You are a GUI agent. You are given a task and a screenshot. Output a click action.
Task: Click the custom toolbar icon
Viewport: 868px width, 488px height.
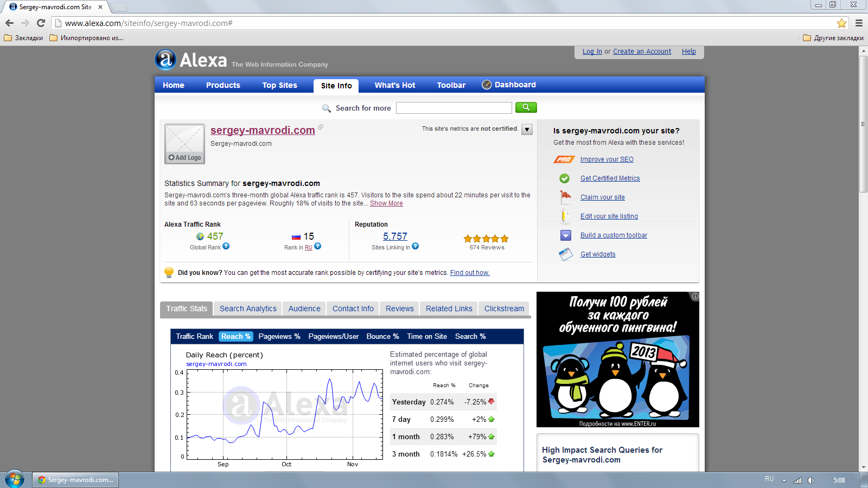coord(565,235)
